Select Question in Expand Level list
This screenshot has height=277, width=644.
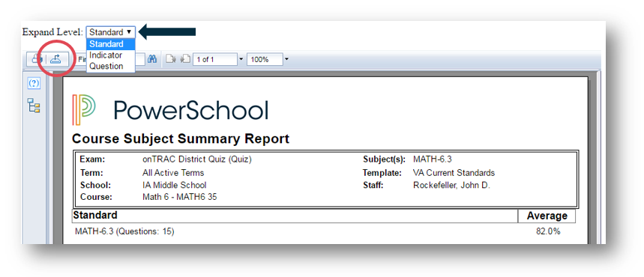(110, 66)
